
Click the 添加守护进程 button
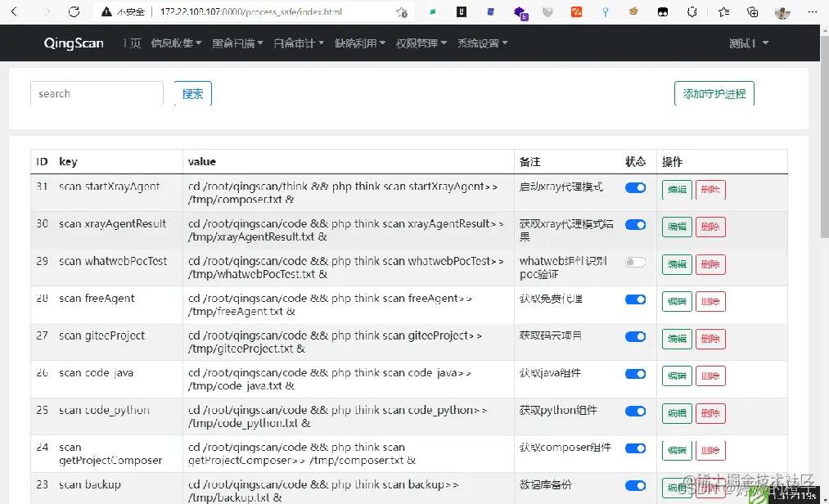tap(714, 93)
